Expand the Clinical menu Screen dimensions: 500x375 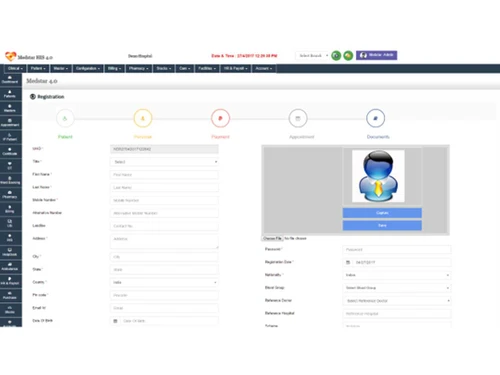(x=15, y=68)
